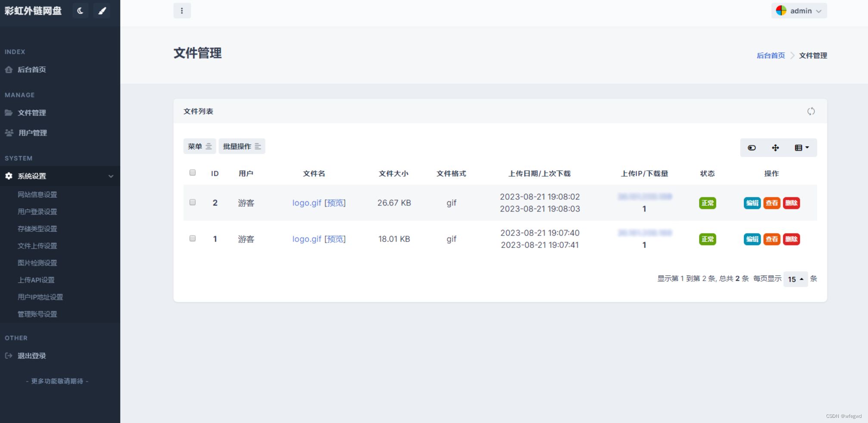Select the checkbox for file ID 1
Viewport: 868px width, 423px height.
pos(193,239)
